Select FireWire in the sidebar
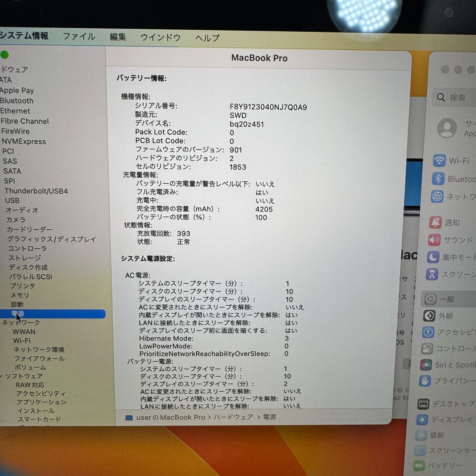The height and width of the screenshot is (476, 476). click(15, 131)
